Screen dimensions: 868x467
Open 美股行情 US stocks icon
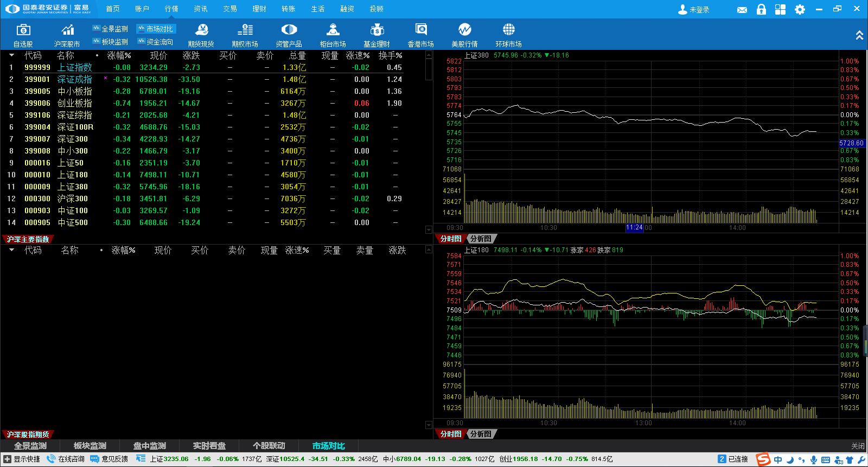[464, 30]
